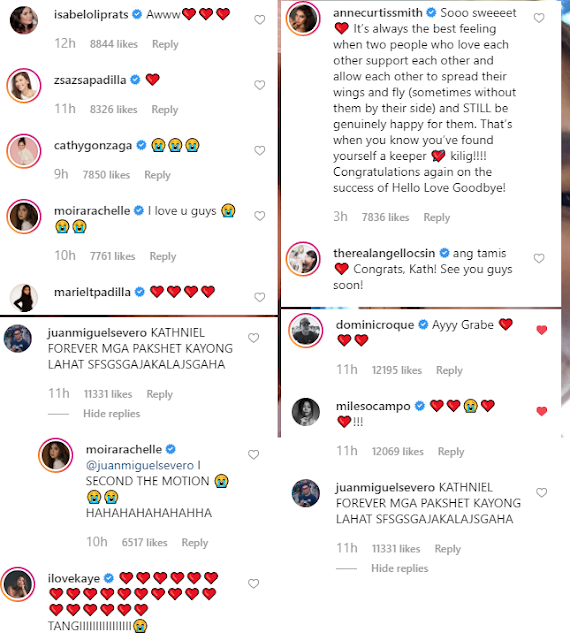The width and height of the screenshot is (570, 640).
Task: View 12069 likes on milesocampo's comment
Action: pos(398,451)
